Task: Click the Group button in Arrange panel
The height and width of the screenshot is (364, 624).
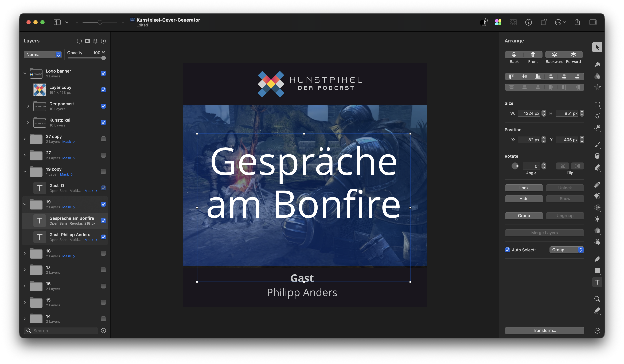Action: pyautogui.click(x=524, y=216)
